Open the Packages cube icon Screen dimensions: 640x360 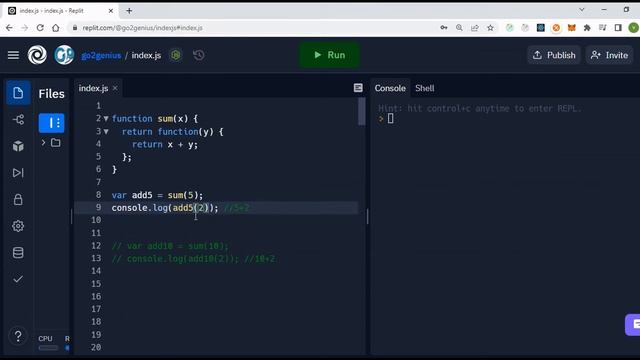(18, 146)
